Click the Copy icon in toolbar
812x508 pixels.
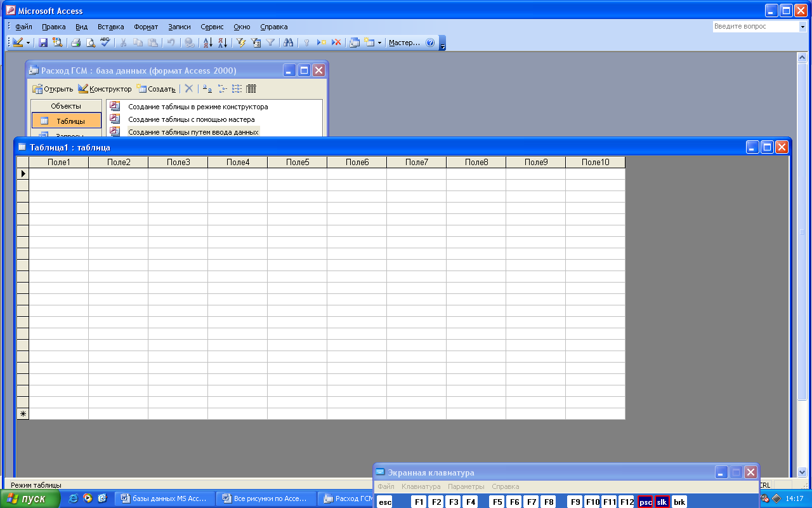pos(138,43)
